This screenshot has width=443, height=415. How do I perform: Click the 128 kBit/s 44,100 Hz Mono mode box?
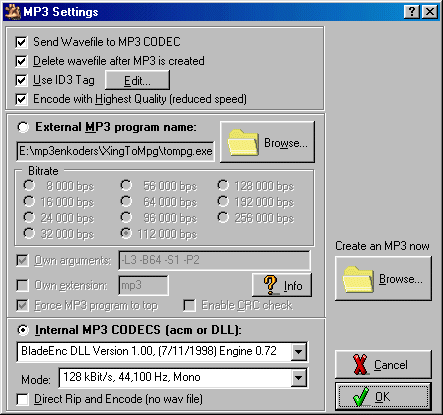point(183,378)
